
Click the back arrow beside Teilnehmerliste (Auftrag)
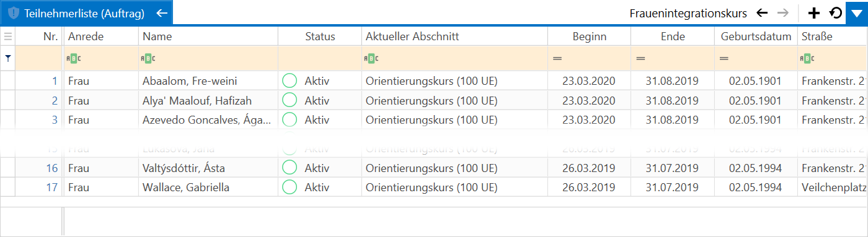[x=162, y=13]
